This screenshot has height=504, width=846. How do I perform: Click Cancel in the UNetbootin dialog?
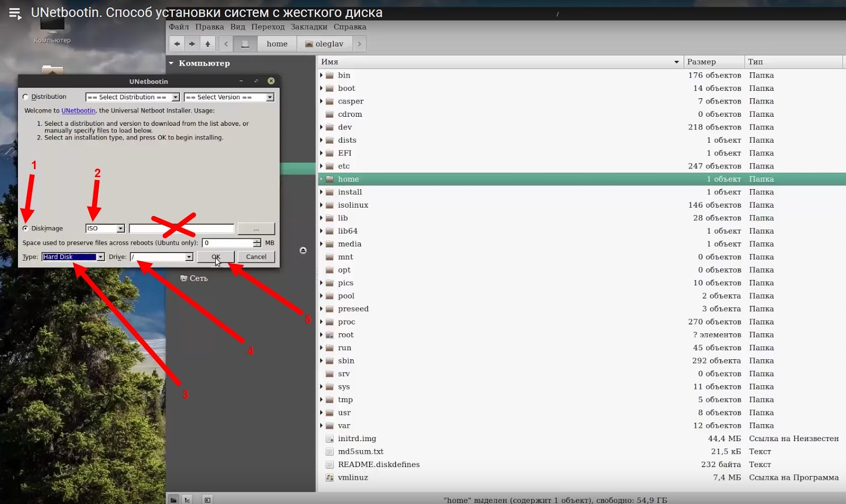[256, 257]
